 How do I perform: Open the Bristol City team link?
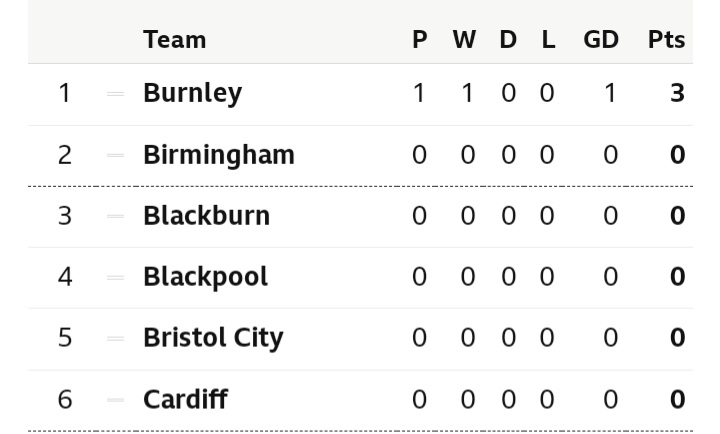pyautogui.click(x=213, y=338)
